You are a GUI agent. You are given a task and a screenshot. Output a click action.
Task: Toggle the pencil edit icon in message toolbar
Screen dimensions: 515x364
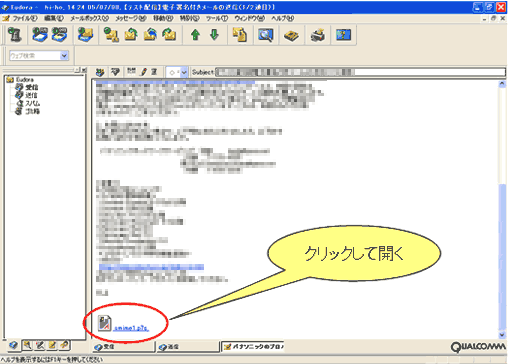(144, 72)
